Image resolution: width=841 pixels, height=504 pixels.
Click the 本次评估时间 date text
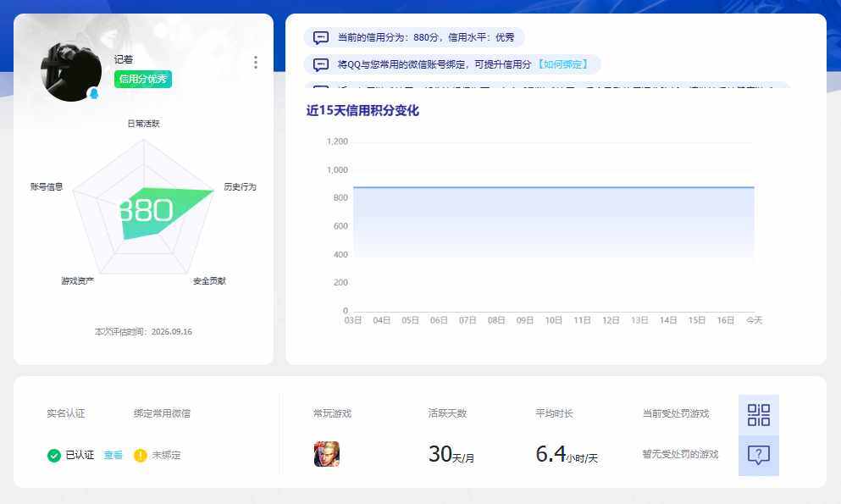click(x=143, y=332)
